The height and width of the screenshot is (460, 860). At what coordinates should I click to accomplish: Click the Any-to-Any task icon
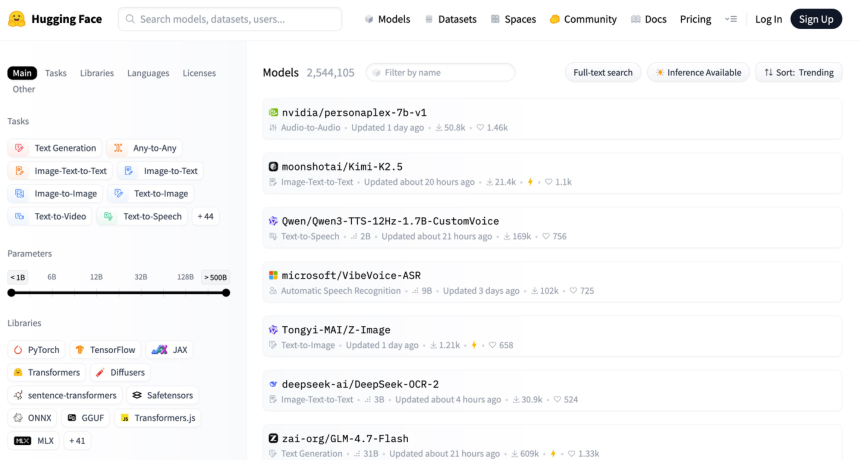pyautogui.click(x=118, y=148)
